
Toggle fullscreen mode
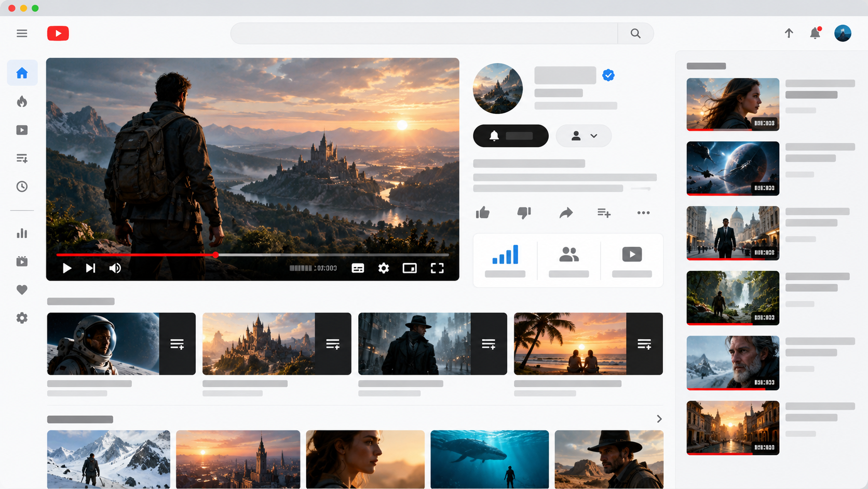click(x=437, y=268)
